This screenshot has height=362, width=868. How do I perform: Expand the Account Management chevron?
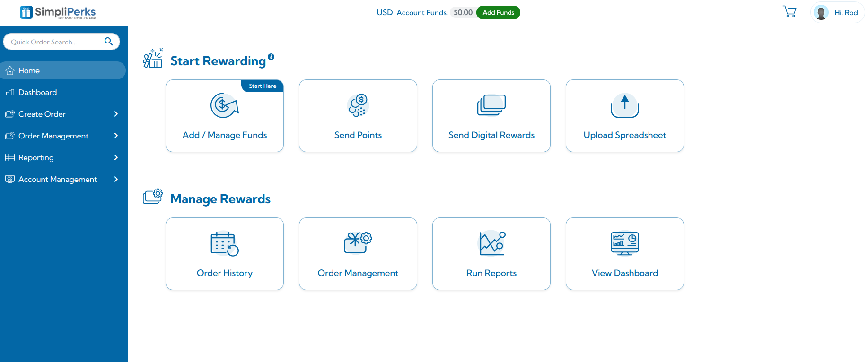coord(116,179)
